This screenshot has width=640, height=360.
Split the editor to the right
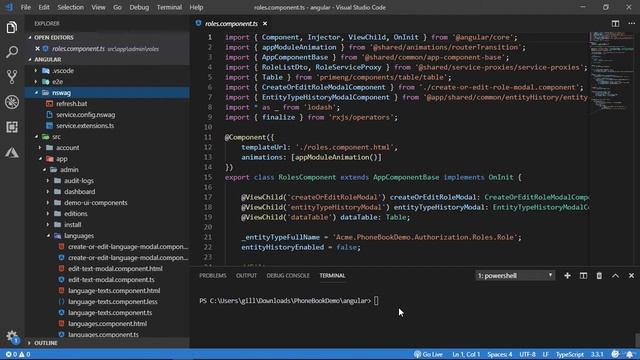coord(615,24)
